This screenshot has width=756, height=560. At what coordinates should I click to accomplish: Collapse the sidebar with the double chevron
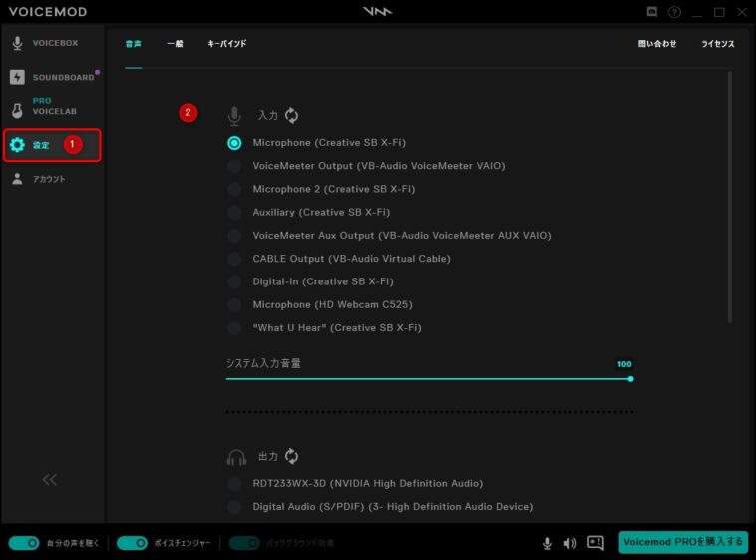49,480
